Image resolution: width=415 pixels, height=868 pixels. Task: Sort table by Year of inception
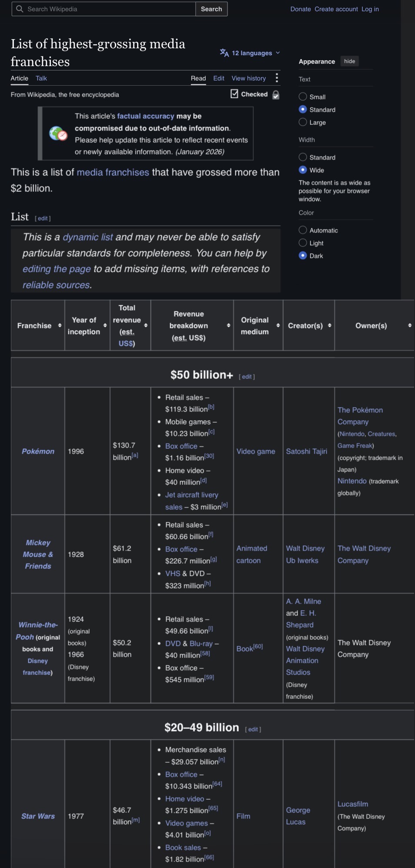105,326
